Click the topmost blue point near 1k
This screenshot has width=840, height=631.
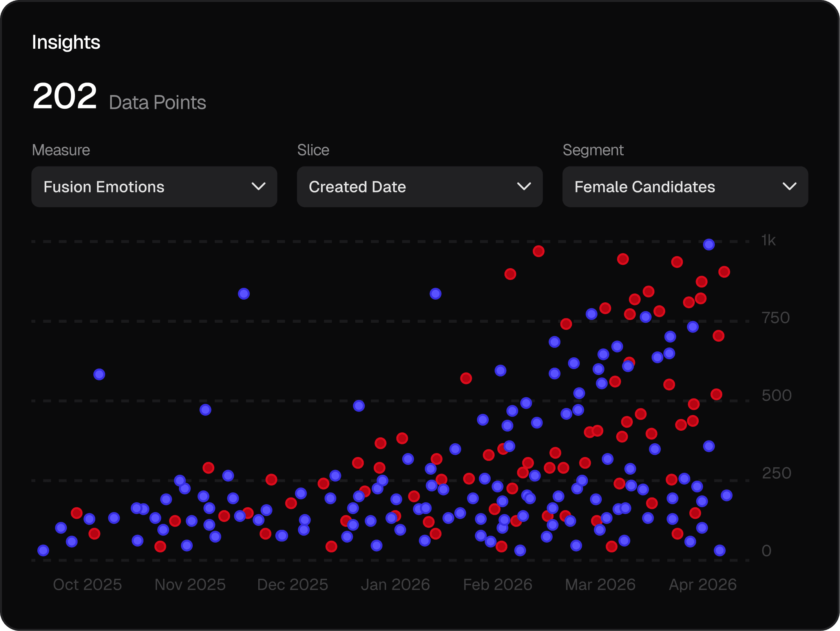coord(709,245)
